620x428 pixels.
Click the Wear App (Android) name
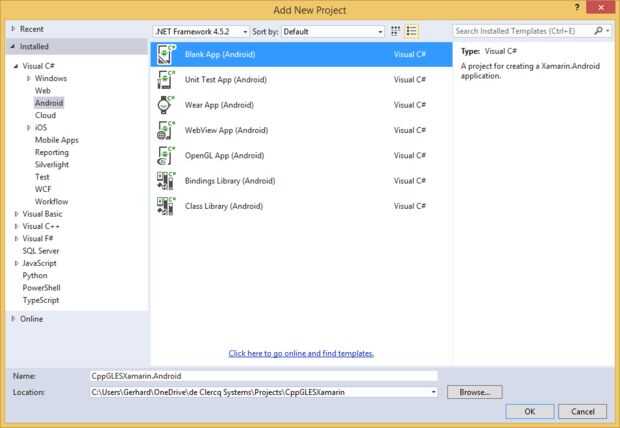tap(219, 105)
